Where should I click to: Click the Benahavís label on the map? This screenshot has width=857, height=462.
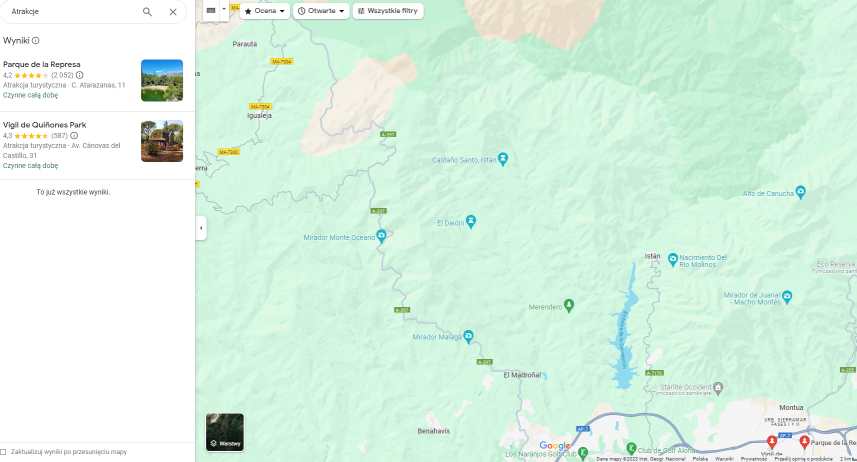(433, 431)
